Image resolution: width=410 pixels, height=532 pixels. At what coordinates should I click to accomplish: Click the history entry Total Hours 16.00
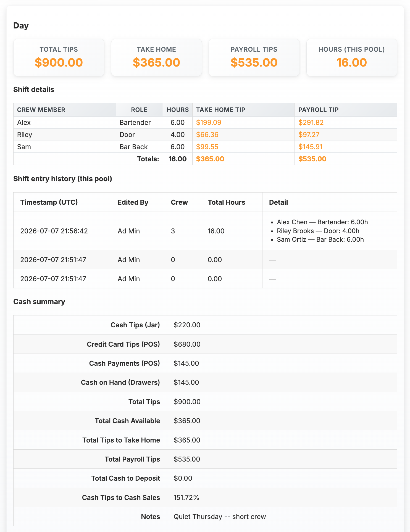(216, 231)
